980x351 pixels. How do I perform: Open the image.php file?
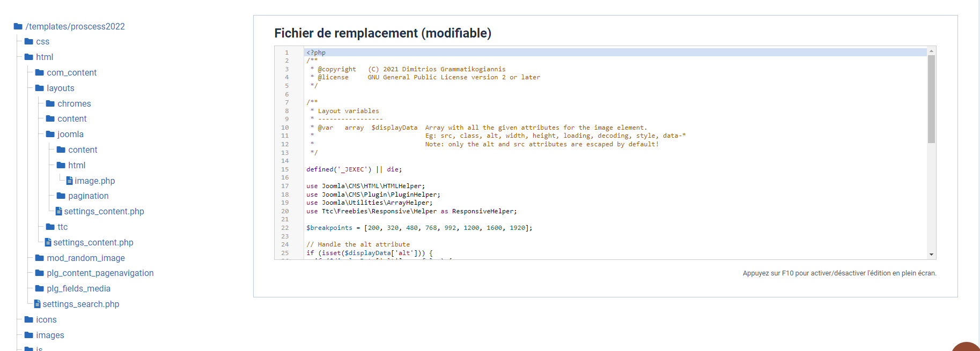click(95, 181)
